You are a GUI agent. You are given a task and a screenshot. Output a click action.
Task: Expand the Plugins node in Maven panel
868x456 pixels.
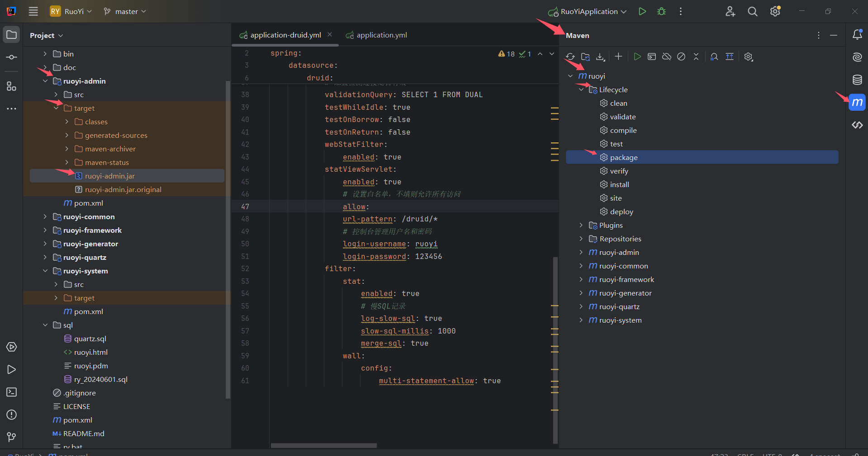[x=581, y=225]
